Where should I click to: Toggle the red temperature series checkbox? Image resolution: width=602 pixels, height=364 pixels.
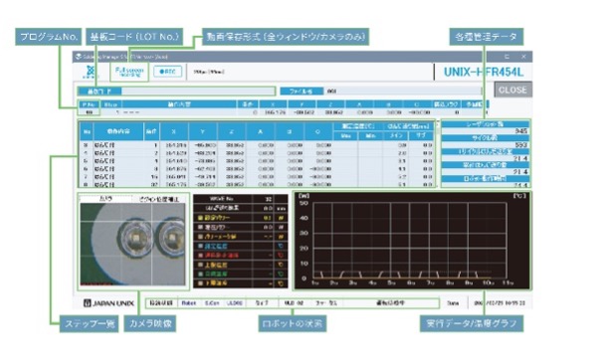point(200,255)
